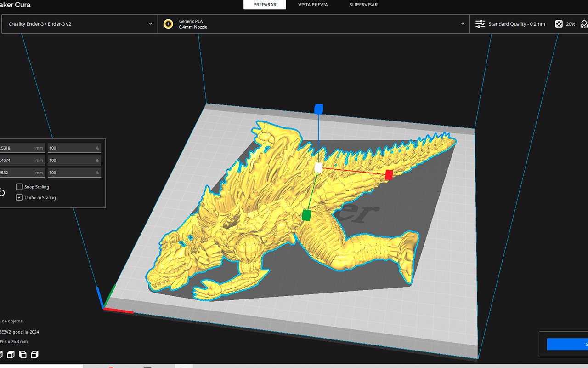The image size is (588, 368).
Task: Click the print settings sliders icon
Action: [x=480, y=24]
